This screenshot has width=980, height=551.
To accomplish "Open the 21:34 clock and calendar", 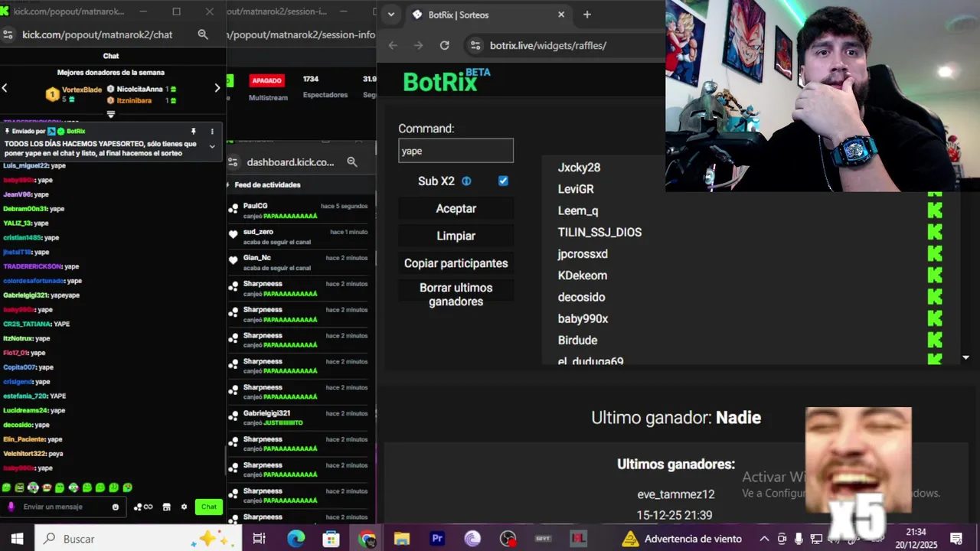I will pos(916,539).
